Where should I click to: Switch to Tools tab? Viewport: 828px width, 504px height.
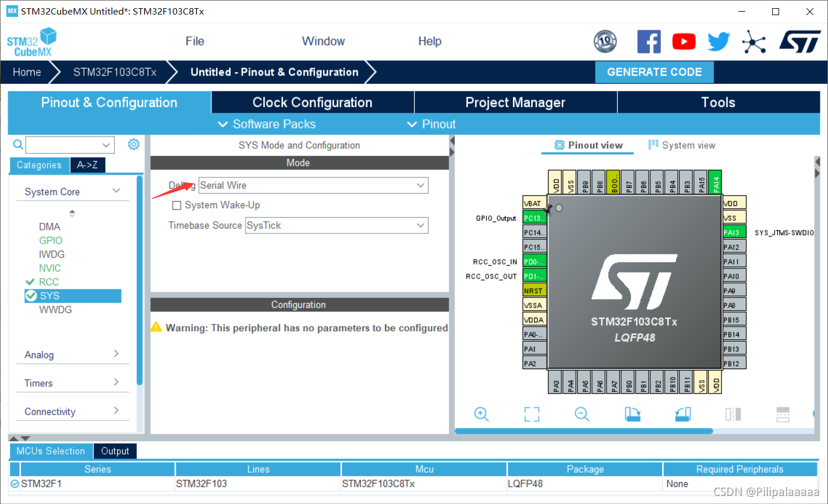point(719,102)
